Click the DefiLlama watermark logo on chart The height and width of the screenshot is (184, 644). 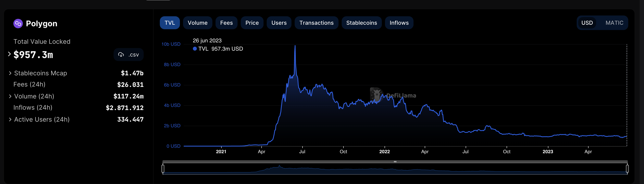coord(376,95)
